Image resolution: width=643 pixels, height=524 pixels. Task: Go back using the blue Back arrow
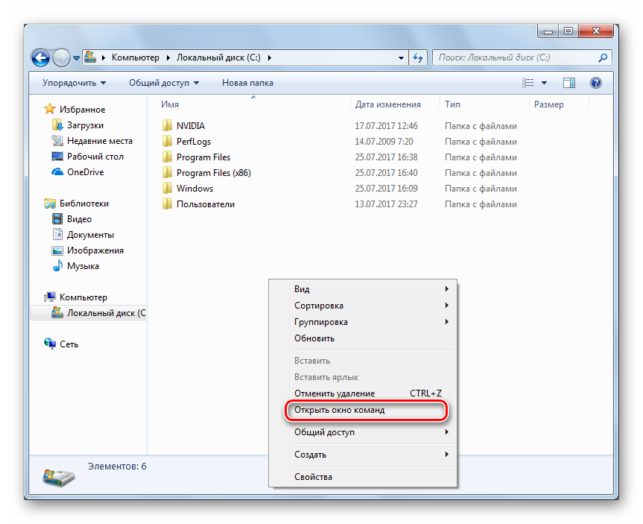tap(41, 58)
